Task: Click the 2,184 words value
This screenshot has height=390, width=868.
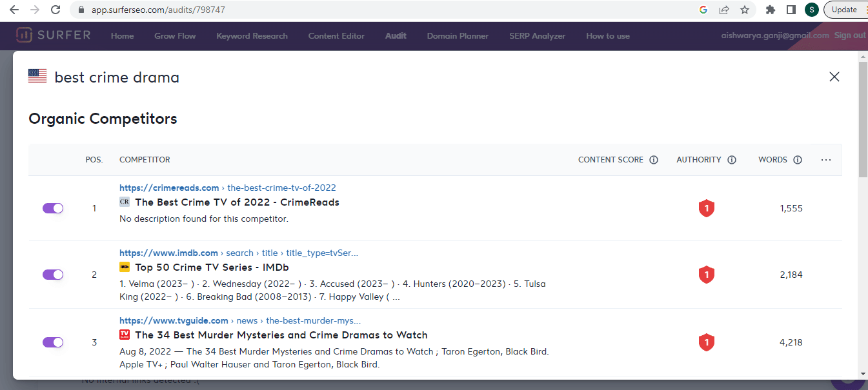Action: (x=791, y=275)
